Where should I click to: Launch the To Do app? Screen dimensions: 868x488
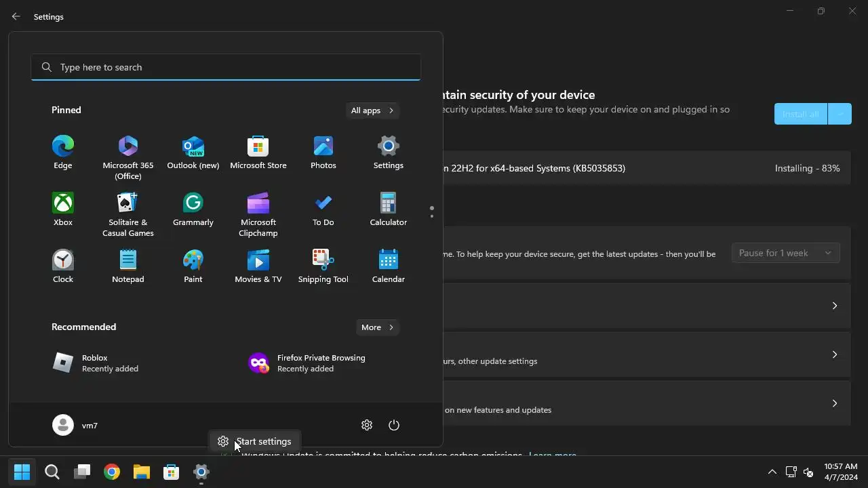pos(323,209)
